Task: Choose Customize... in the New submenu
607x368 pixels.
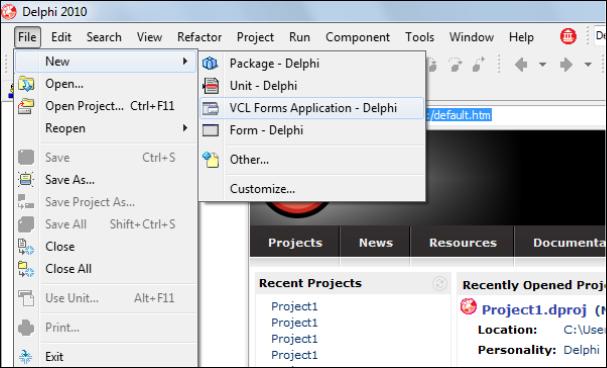Action: (x=262, y=189)
